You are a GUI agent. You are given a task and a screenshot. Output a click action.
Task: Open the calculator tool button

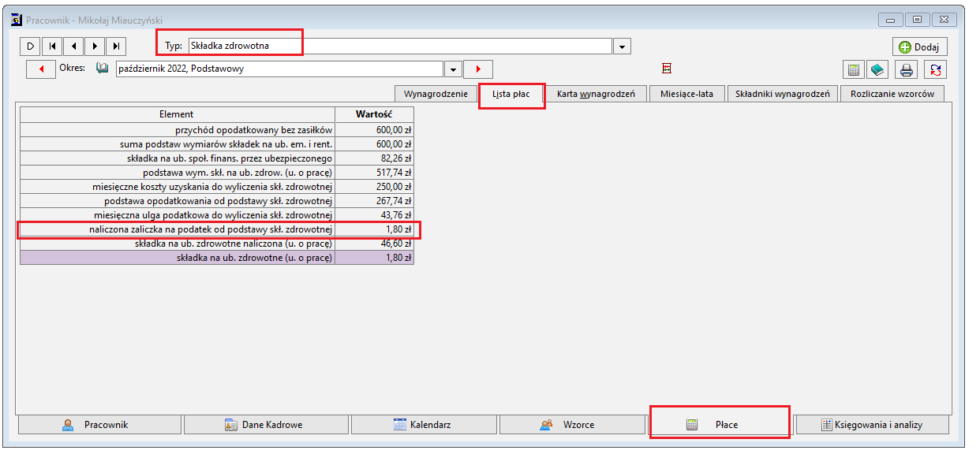(x=854, y=69)
